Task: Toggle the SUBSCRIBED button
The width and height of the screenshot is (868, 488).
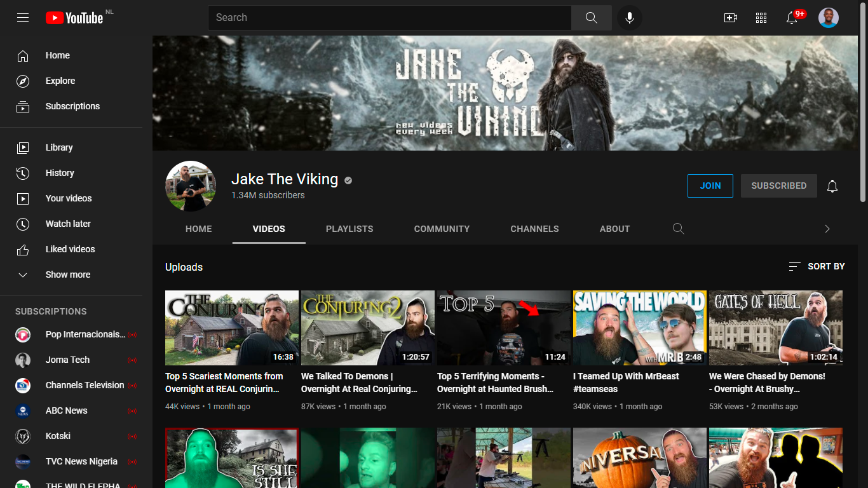Action: pos(778,186)
